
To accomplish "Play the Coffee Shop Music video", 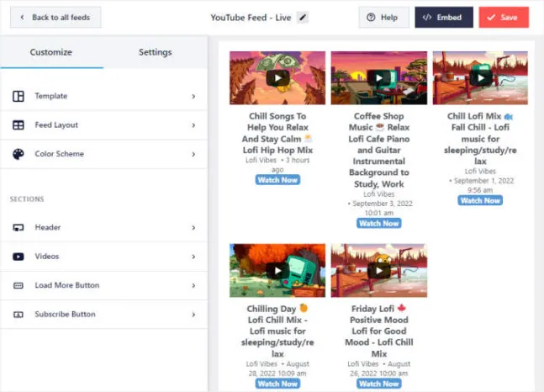I will (x=379, y=77).
